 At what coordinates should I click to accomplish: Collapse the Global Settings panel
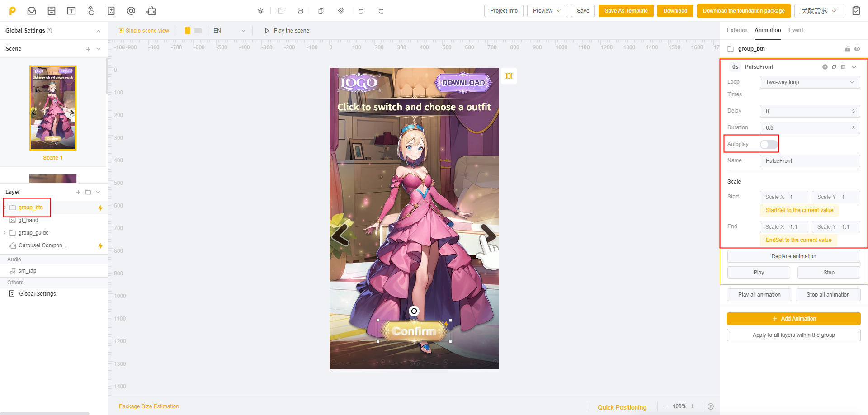click(x=99, y=31)
